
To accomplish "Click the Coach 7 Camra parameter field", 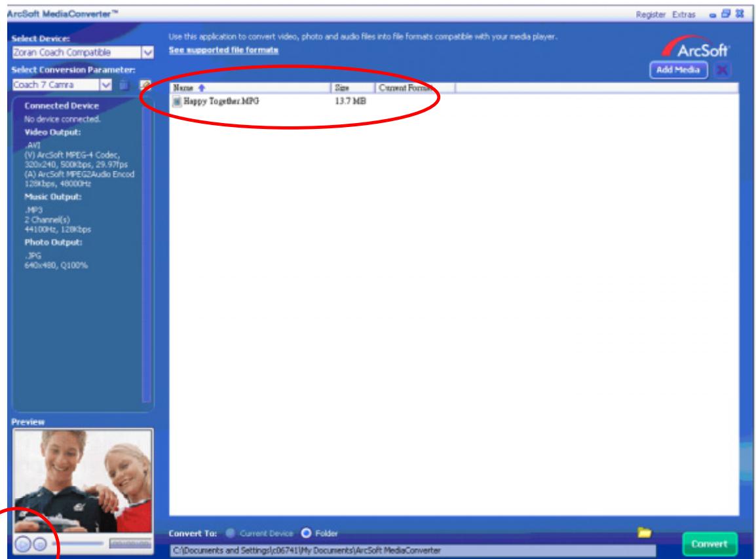I will (x=56, y=85).
